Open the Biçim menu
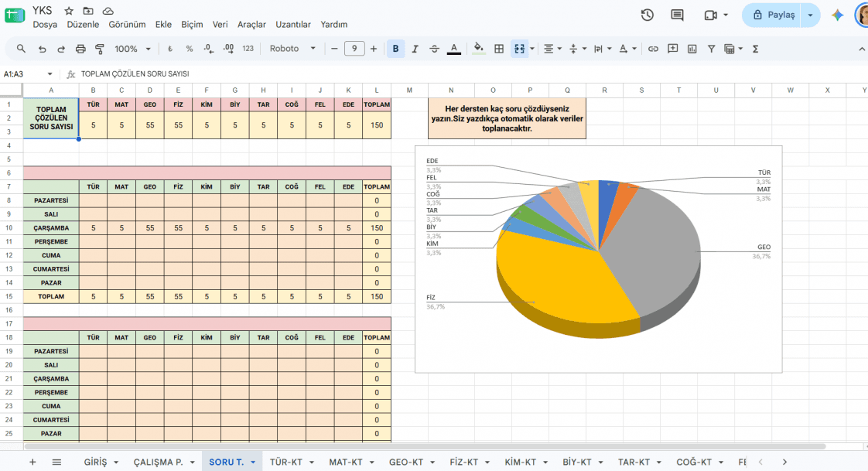 click(x=192, y=24)
